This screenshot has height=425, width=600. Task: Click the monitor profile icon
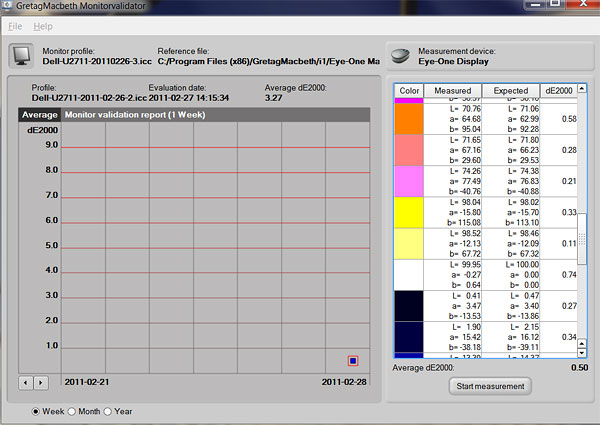click(21, 56)
